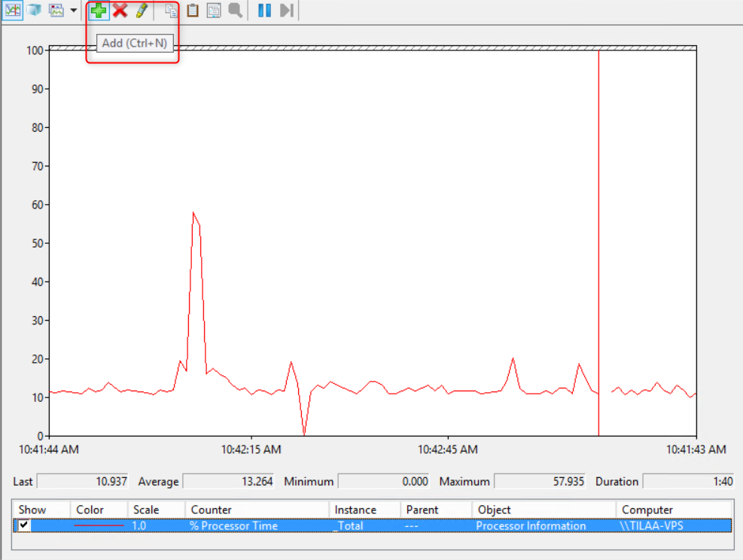This screenshot has height=560, width=743.
Task: Open graph type dropdown arrow
Action: click(x=74, y=11)
